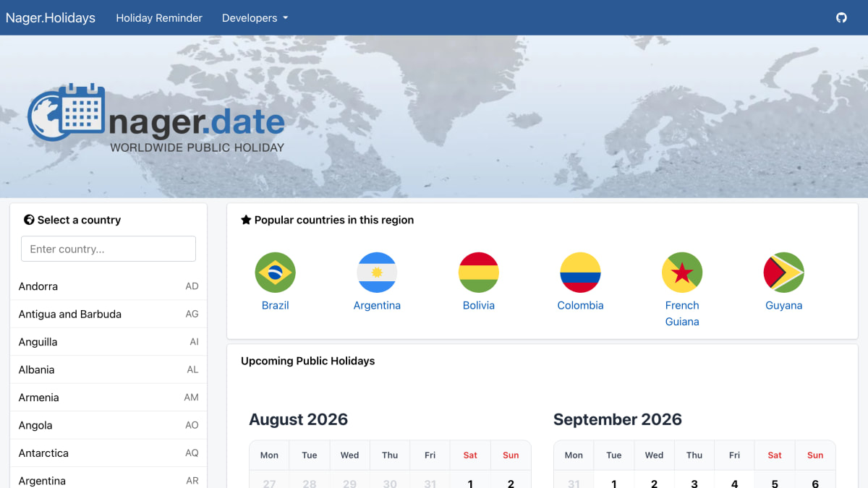The width and height of the screenshot is (868, 488).
Task: Select Armenia in the country list
Action: 109,398
